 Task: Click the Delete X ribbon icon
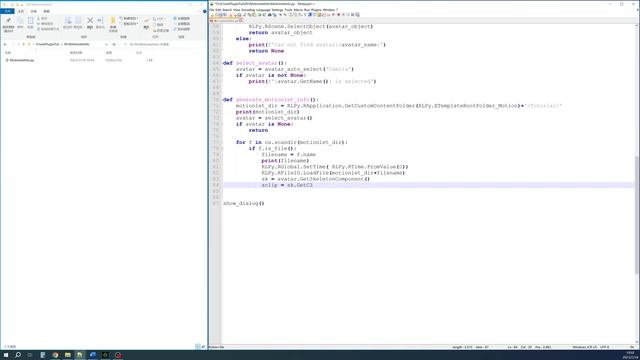tap(90, 23)
